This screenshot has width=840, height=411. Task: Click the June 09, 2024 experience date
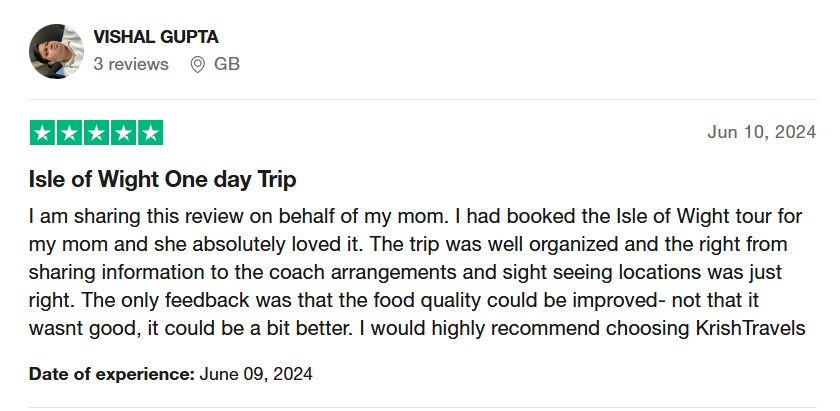click(x=256, y=374)
